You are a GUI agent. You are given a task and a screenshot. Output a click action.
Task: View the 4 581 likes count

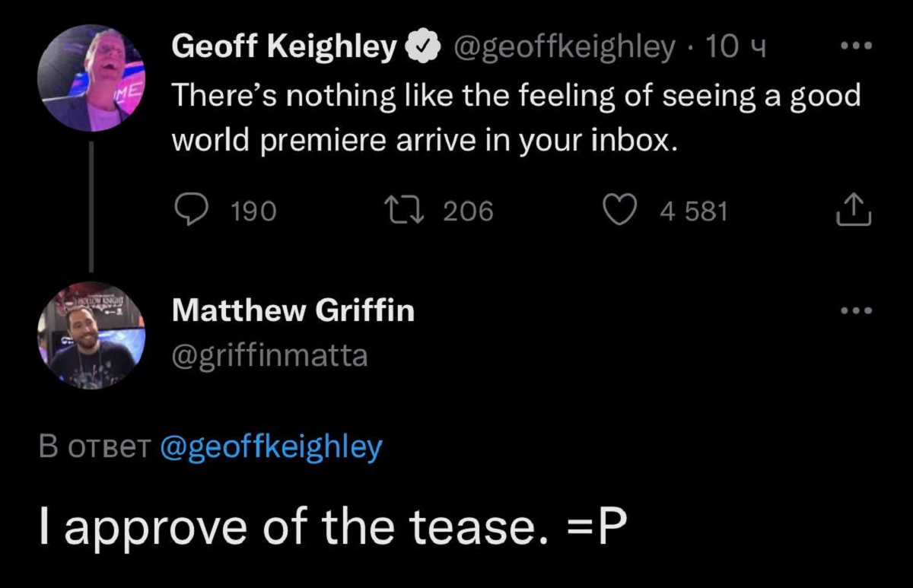pyautogui.click(x=693, y=211)
